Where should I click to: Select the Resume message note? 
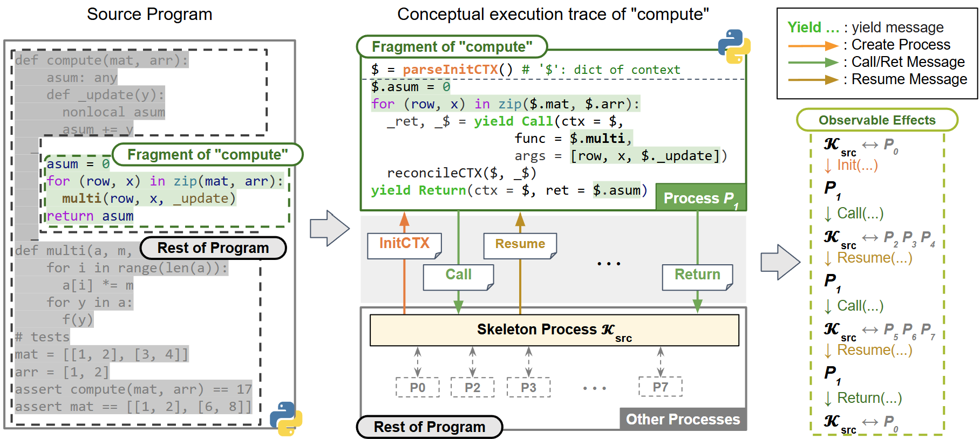(520, 245)
